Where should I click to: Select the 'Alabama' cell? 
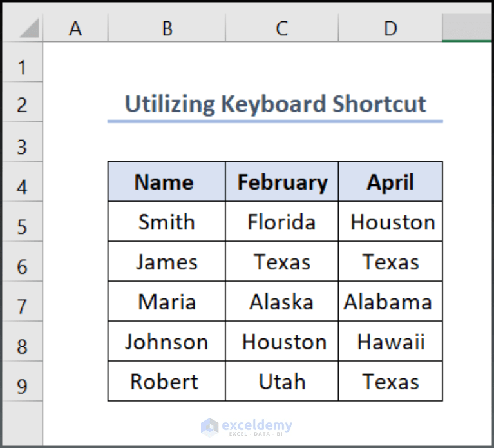[390, 302]
